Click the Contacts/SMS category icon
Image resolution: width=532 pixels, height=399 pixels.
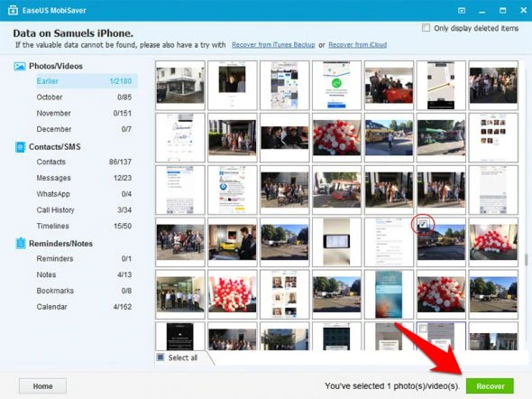pyautogui.click(x=20, y=147)
